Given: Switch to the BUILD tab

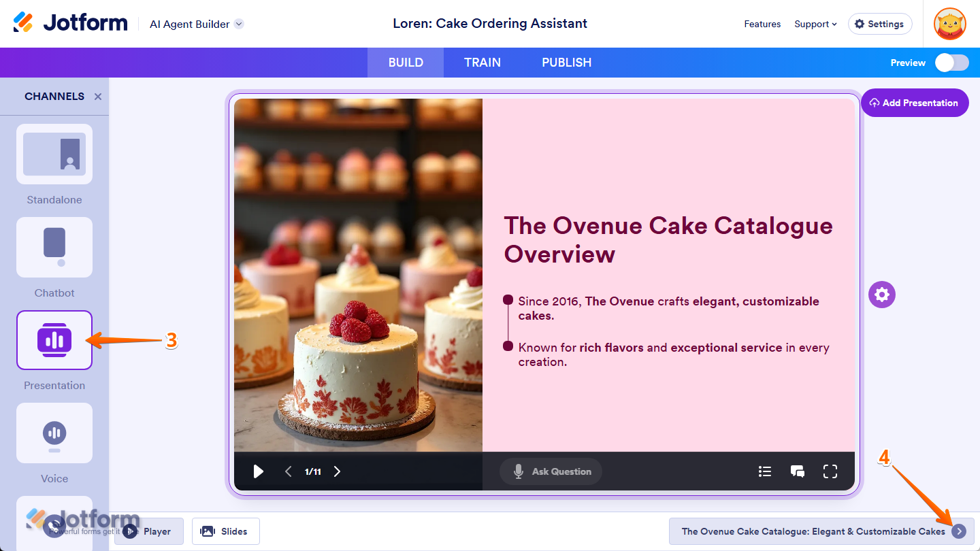Looking at the screenshot, I should [x=406, y=63].
